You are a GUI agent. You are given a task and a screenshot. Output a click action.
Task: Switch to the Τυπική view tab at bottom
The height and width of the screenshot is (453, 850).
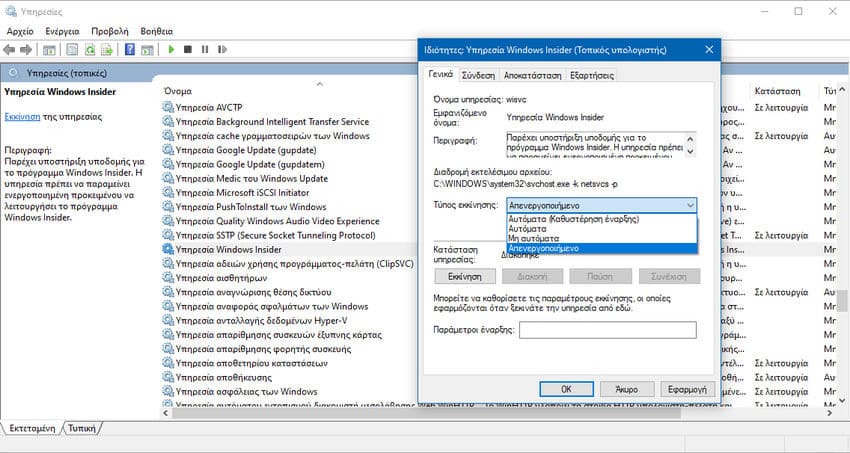[x=82, y=428]
